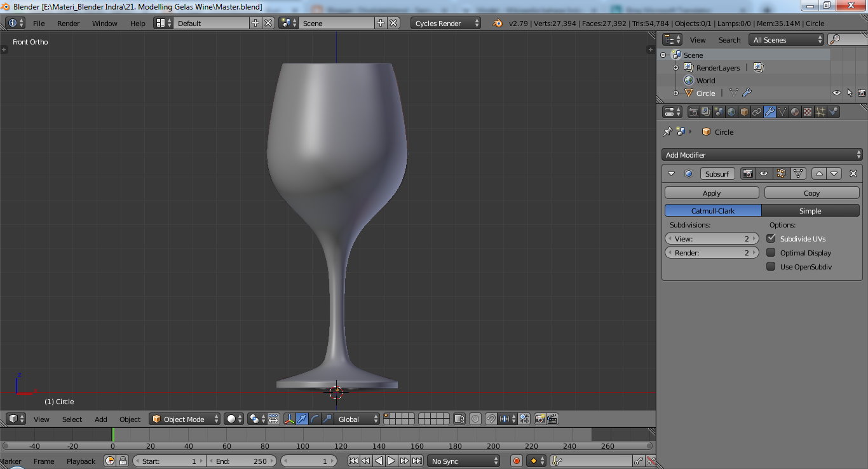Enable the 3D manipulator translate arrow icon

302,419
